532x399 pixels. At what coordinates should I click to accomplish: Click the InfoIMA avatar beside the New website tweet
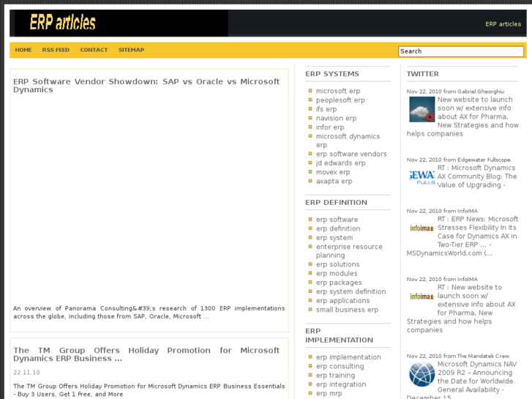pos(422,297)
